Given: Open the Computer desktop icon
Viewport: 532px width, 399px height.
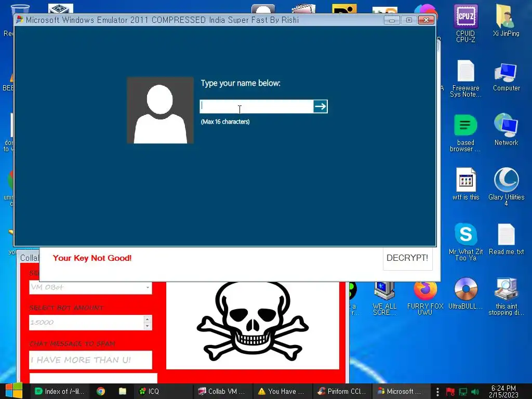Looking at the screenshot, I should click(x=506, y=77).
